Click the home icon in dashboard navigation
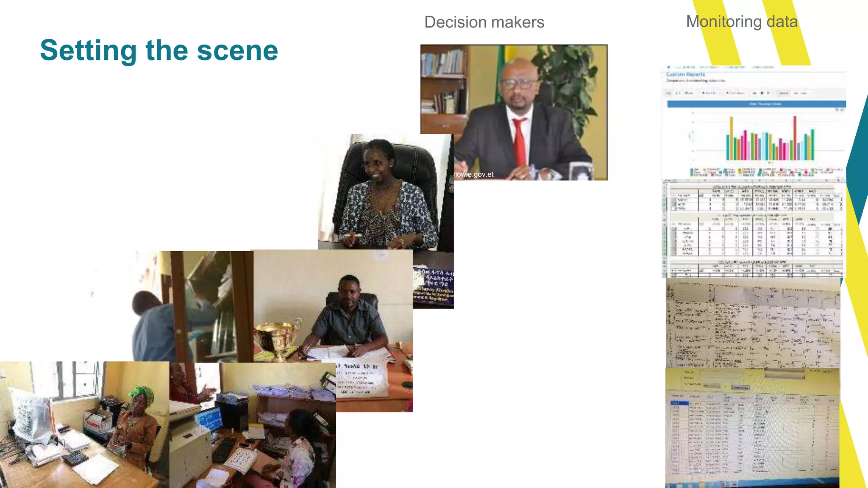Image resolution: width=868 pixels, height=488 pixels. coord(669,67)
